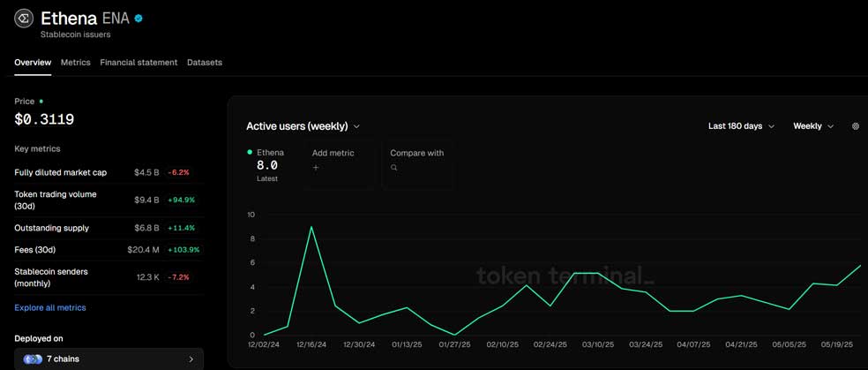
Task: Open the Datasets tab
Action: [x=205, y=63]
